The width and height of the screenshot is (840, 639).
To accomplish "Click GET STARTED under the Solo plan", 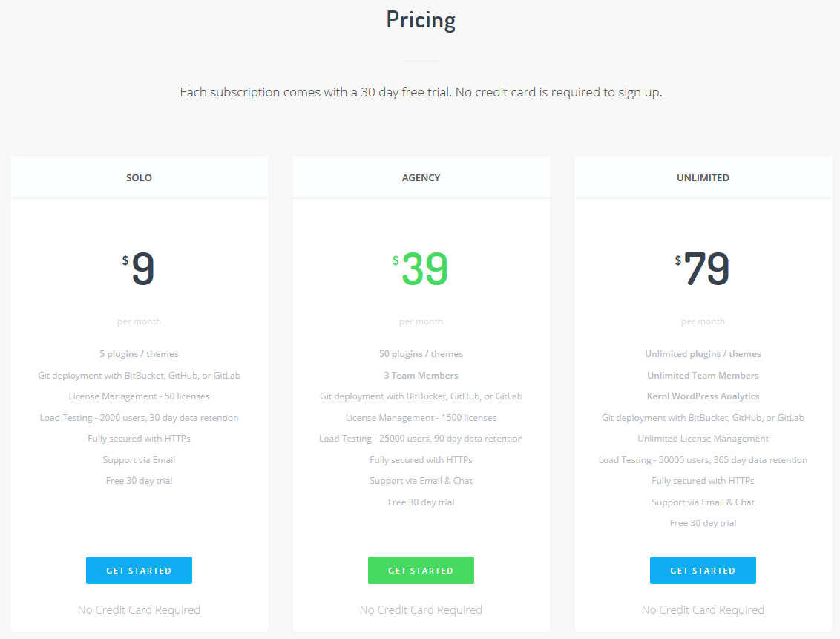I will [139, 570].
